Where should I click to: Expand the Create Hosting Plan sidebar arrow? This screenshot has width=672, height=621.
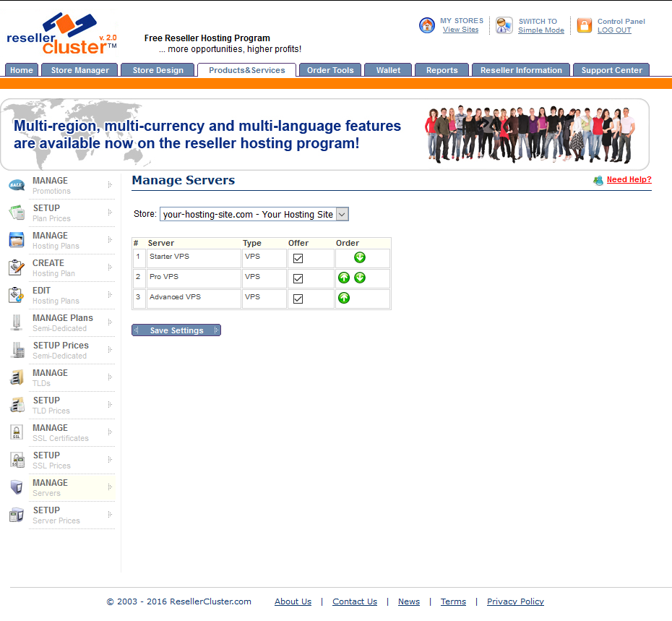pyautogui.click(x=110, y=267)
